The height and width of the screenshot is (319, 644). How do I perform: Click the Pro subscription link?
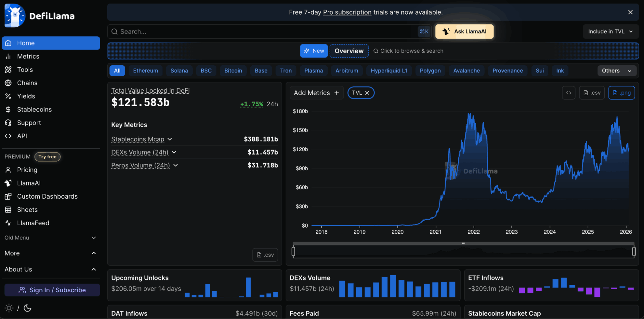pos(347,12)
